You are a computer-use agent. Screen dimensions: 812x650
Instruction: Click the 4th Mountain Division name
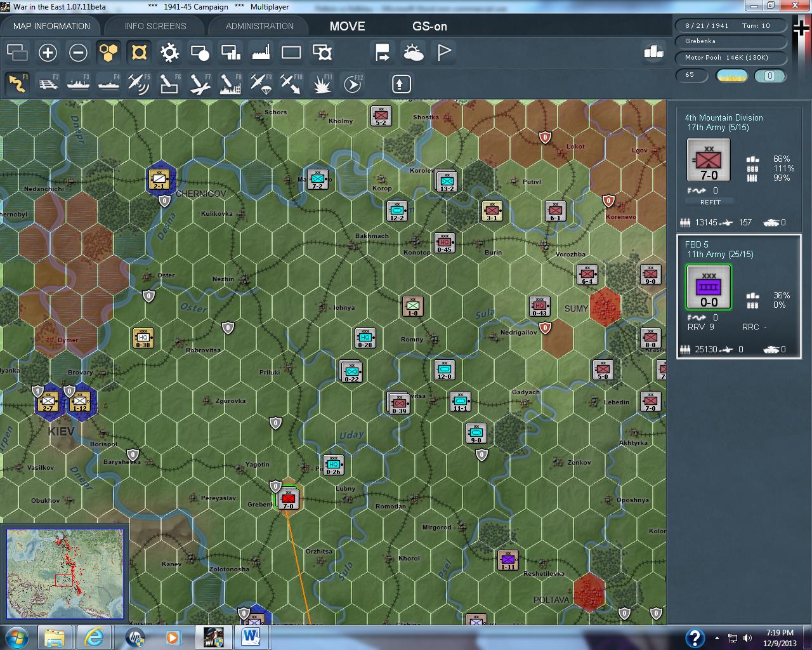point(724,117)
